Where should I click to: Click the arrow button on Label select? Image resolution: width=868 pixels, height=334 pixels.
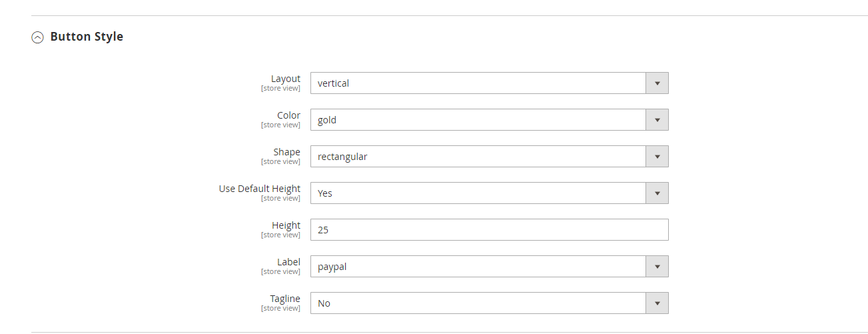tap(657, 267)
